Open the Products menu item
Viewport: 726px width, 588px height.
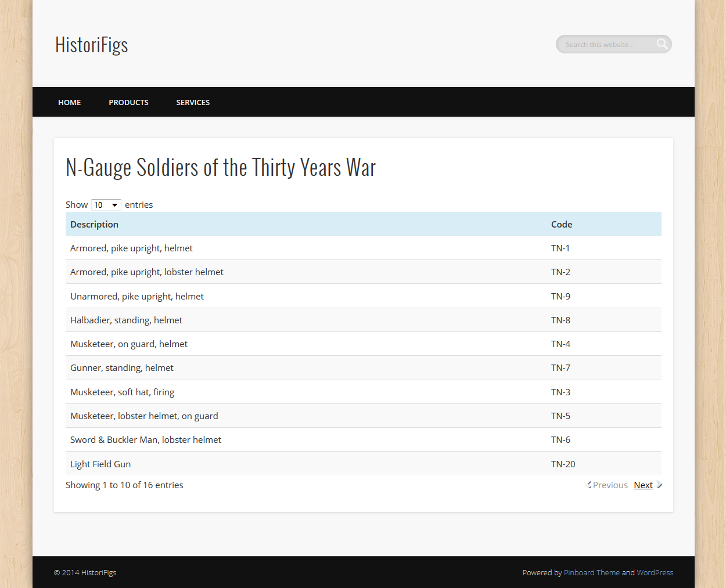128,102
